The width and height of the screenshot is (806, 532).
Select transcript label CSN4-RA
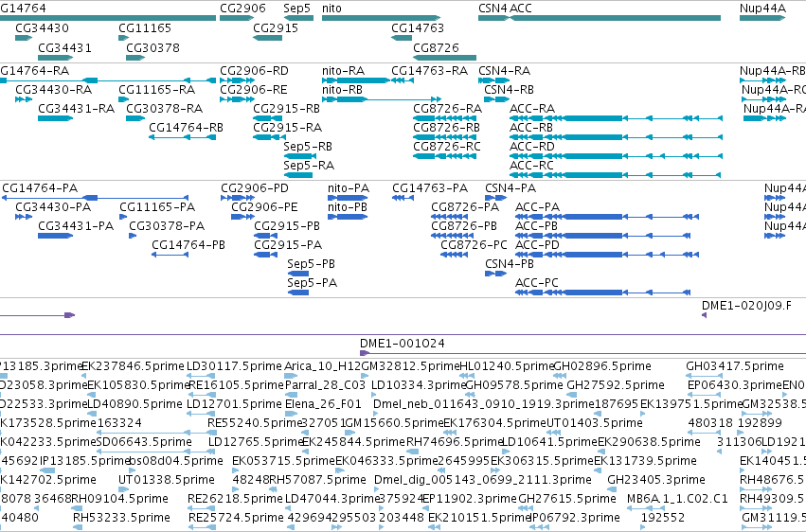504,70
